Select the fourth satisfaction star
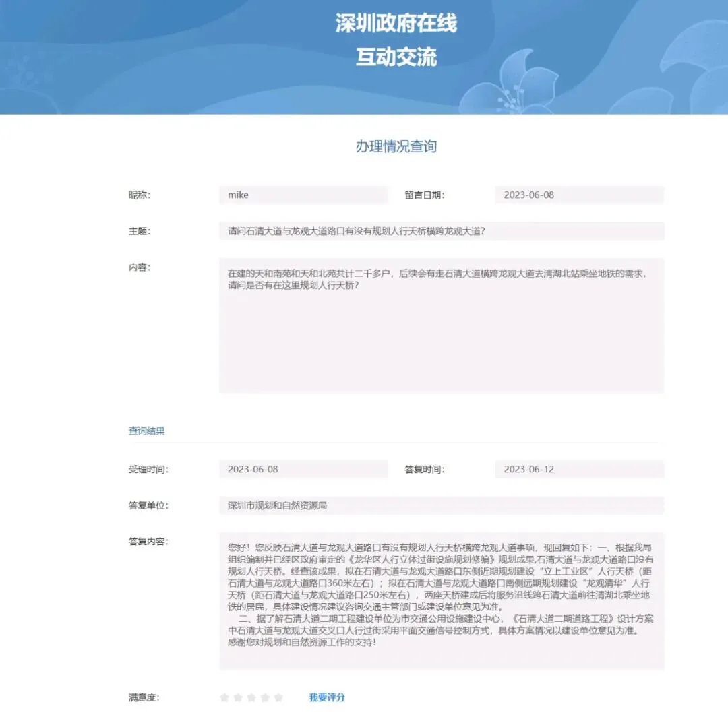The image size is (728, 727). pyautogui.click(x=265, y=697)
